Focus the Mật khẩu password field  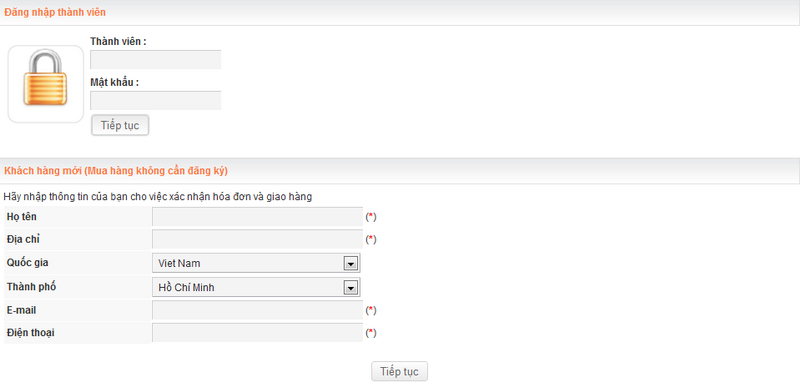click(156, 100)
